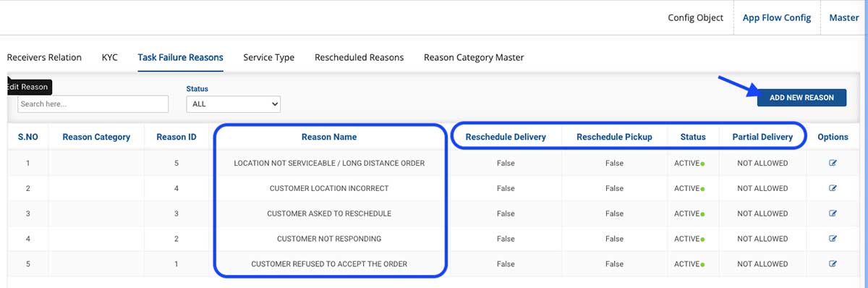Screen dimensions: 868x288
Task: Edit the Location Not Serviceable reason row
Action: (x=833, y=163)
